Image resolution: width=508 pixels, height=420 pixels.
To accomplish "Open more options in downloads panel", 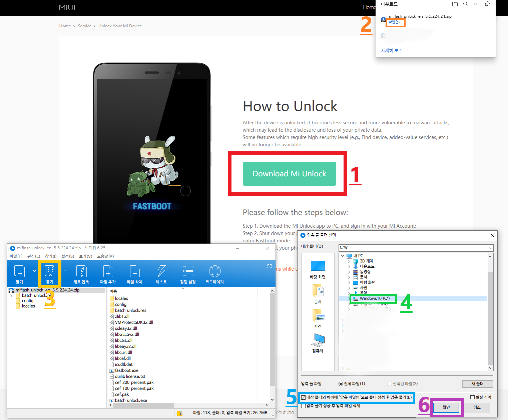I will [476, 4].
